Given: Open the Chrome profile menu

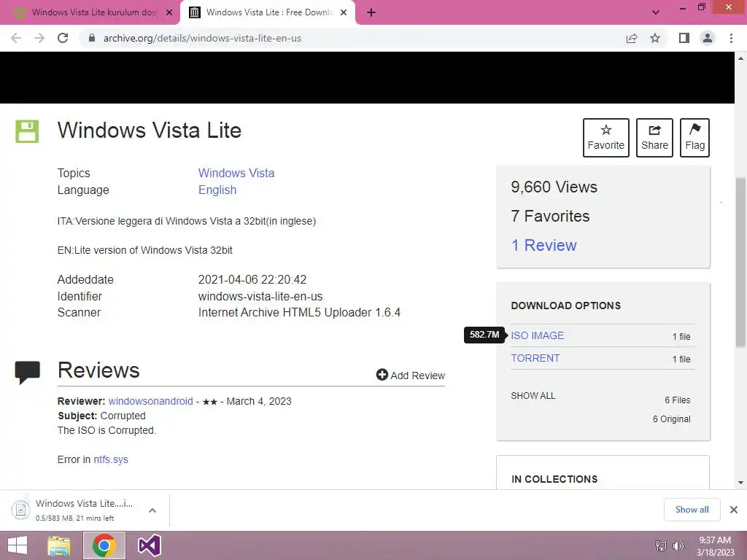Looking at the screenshot, I should point(708,38).
